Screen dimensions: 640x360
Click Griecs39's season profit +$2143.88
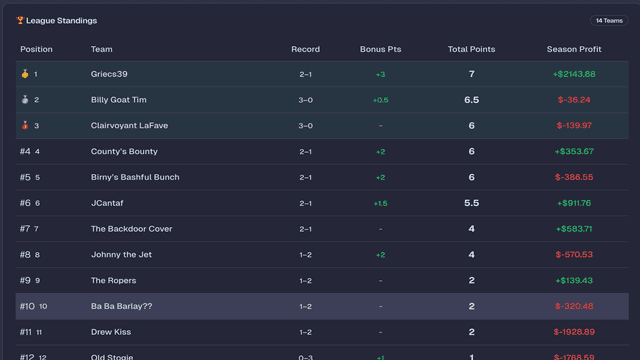pos(574,74)
